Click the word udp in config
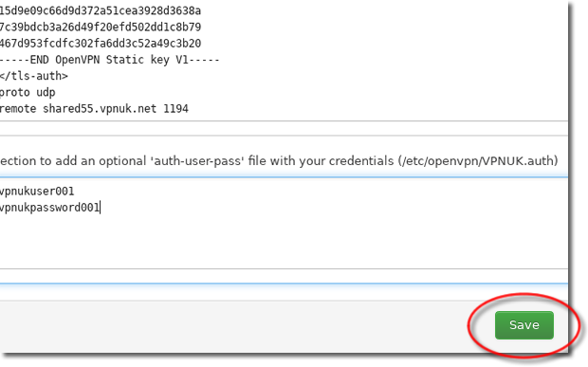Image resolution: width=588 pixels, height=367 pixels. coord(46,93)
